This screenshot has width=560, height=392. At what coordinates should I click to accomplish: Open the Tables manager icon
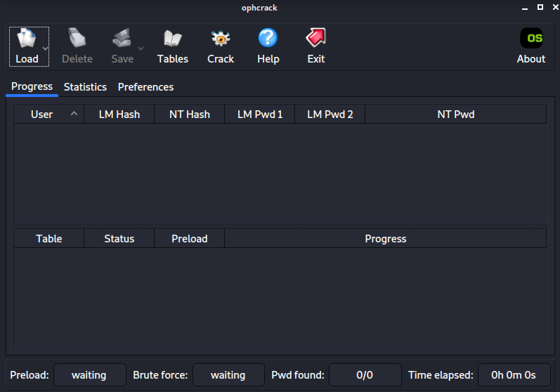pyautogui.click(x=172, y=38)
